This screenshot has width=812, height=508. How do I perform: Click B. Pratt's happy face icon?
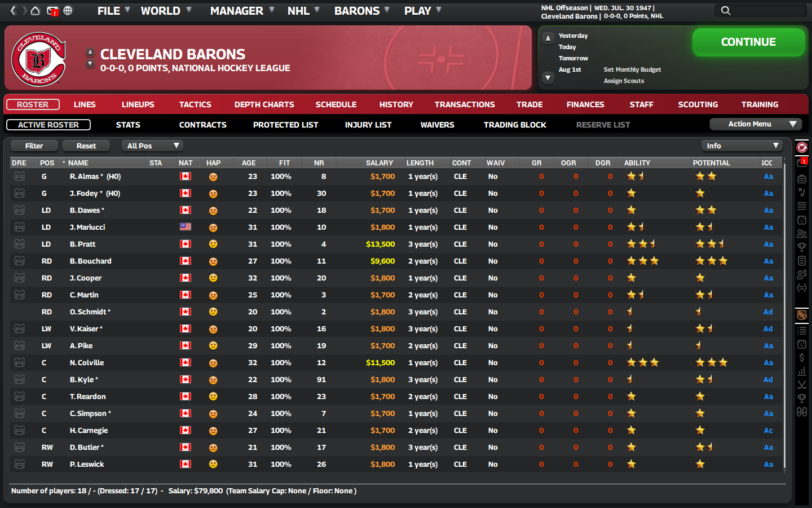[213, 244]
